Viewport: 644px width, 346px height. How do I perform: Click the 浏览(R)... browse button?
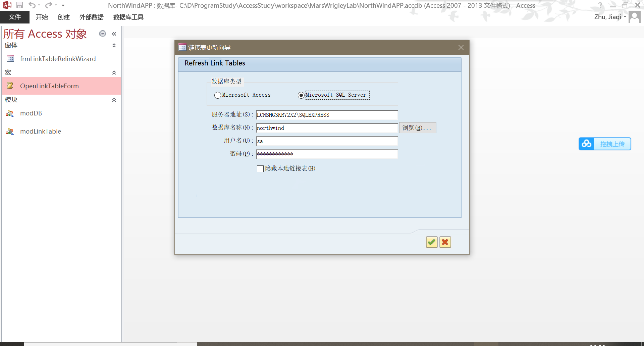[x=418, y=128]
